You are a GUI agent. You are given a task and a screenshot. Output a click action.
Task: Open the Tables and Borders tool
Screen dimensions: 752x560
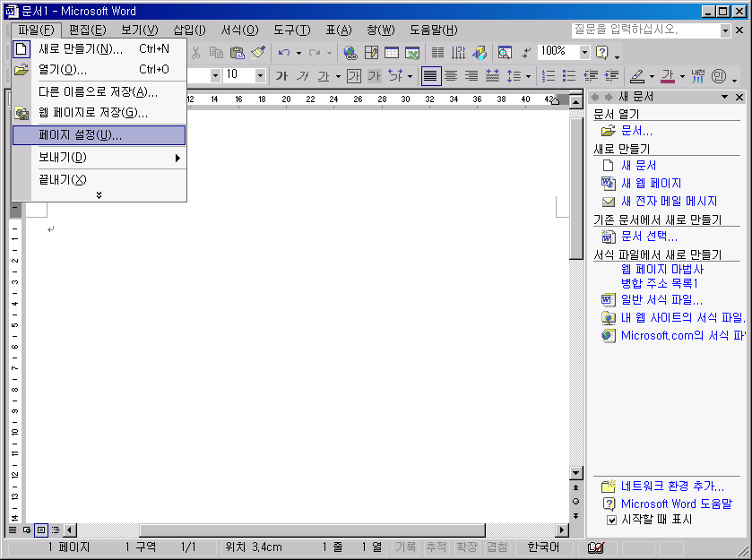(371, 52)
